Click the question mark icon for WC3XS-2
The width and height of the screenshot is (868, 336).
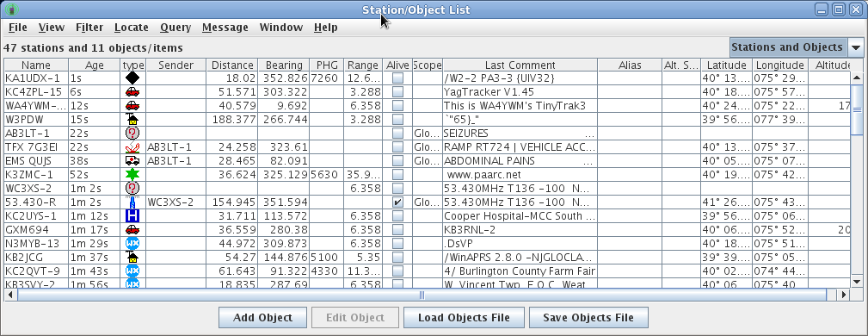[x=132, y=189]
